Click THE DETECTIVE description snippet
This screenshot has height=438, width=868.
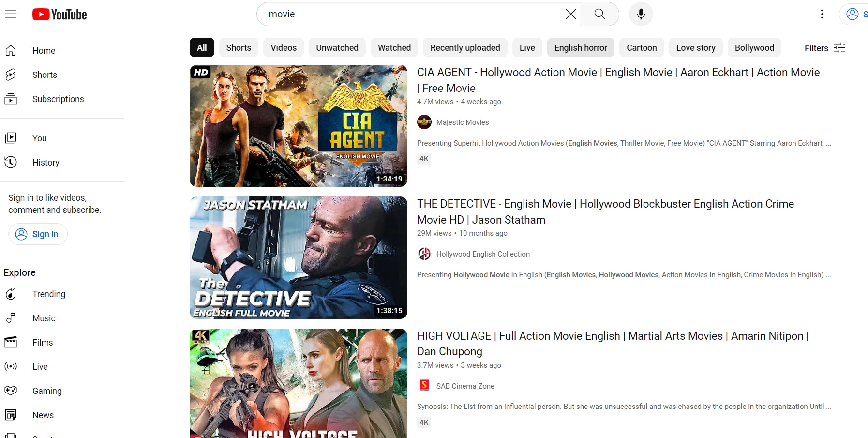pyautogui.click(x=624, y=275)
